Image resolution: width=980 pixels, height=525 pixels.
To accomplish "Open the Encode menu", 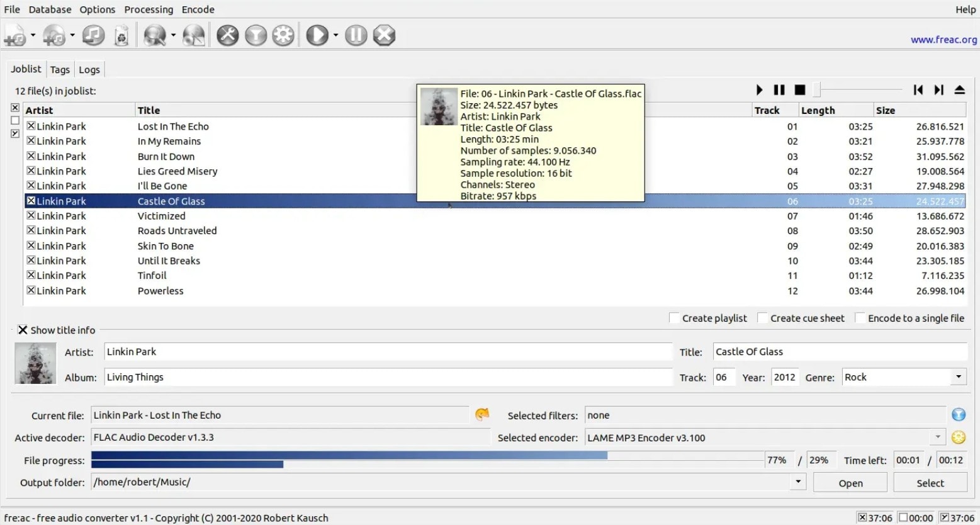I will 198,9.
